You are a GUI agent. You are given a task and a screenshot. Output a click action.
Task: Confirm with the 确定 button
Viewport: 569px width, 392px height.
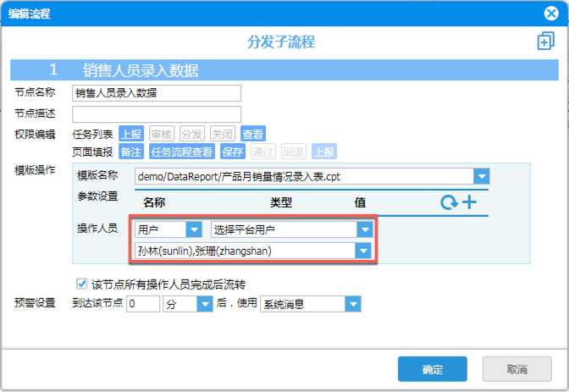[432, 369]
